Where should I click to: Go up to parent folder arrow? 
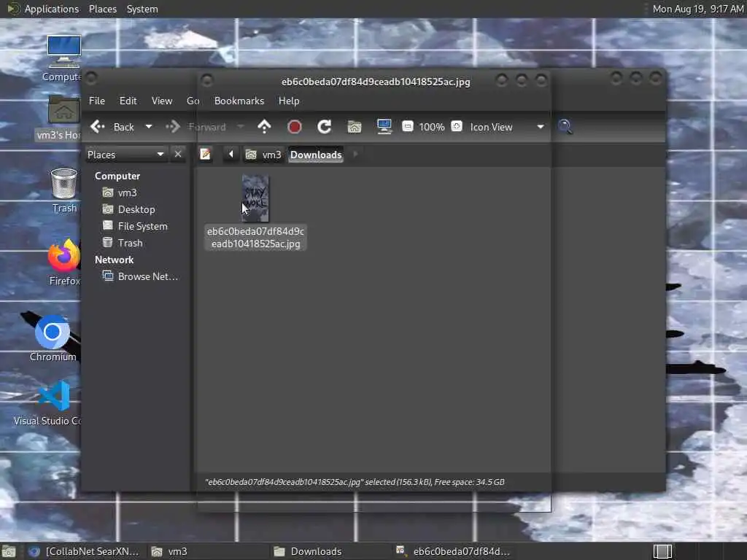(x=264, y=127)
